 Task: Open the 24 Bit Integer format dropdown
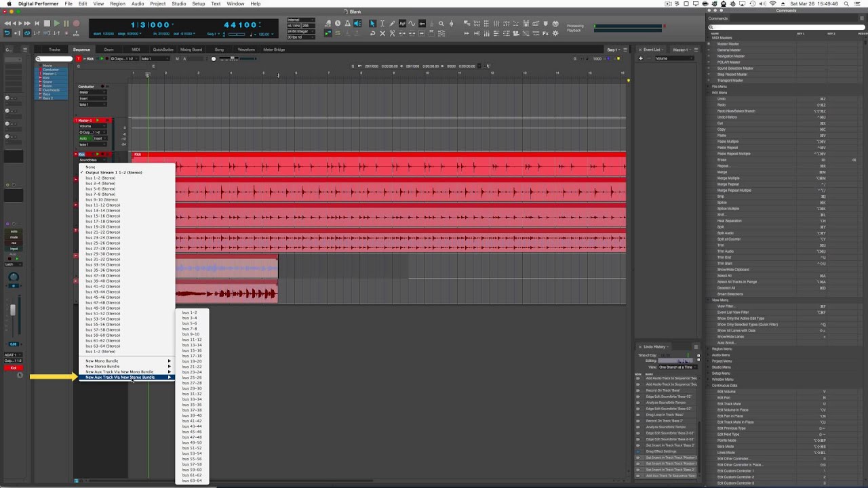pos(301,31)
